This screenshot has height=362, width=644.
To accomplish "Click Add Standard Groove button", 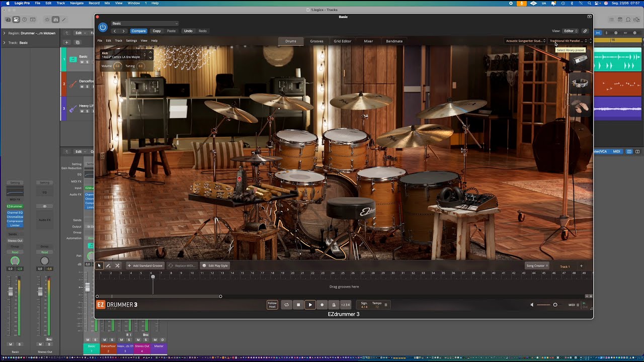I will pos(145,265).
